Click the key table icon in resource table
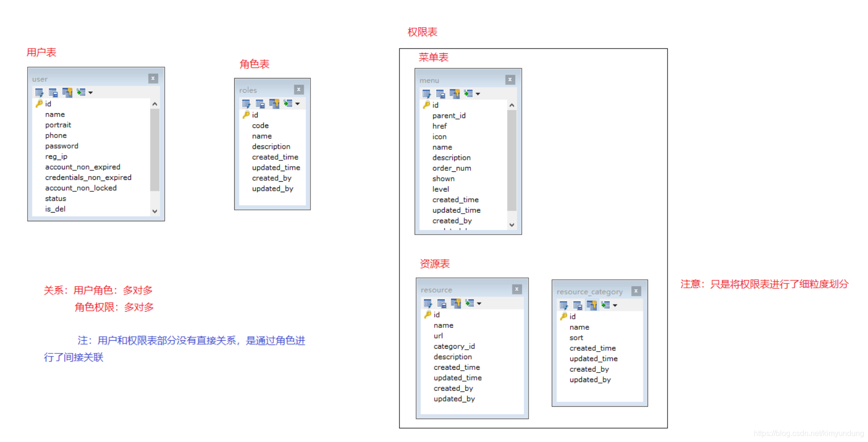Screen dimensions: 868x442 [x=456, y=304]
